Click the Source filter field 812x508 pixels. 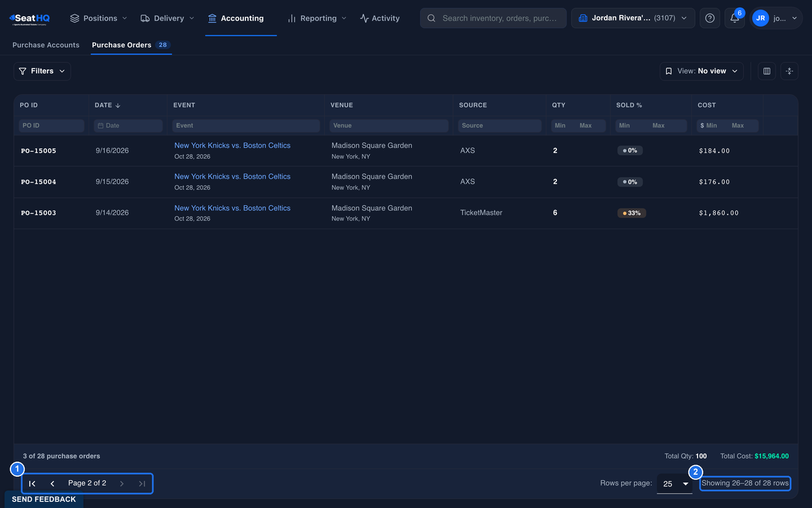tap(500, 126)
